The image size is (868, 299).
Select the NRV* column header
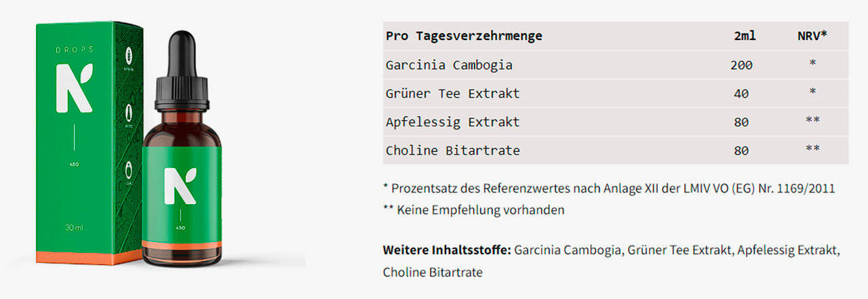click(x=812, y=36)
